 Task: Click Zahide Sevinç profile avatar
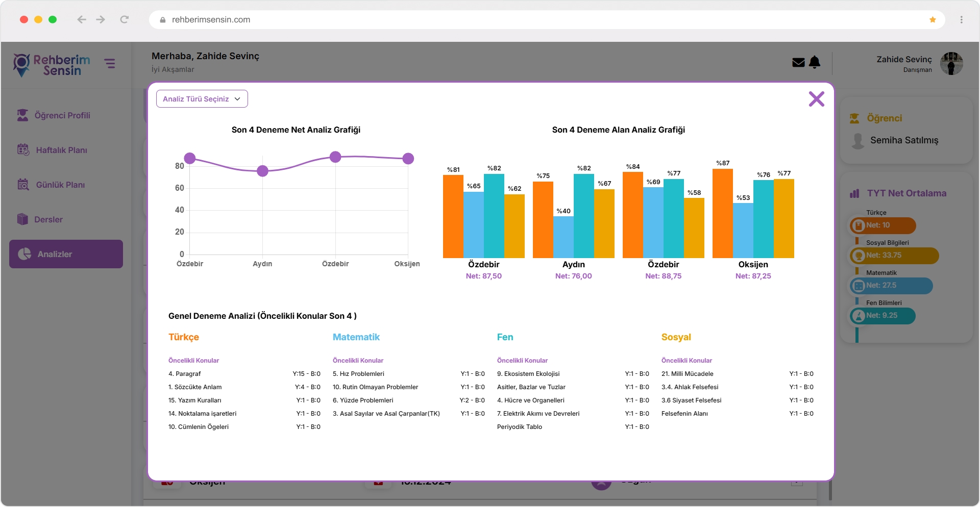coord(951,64)
